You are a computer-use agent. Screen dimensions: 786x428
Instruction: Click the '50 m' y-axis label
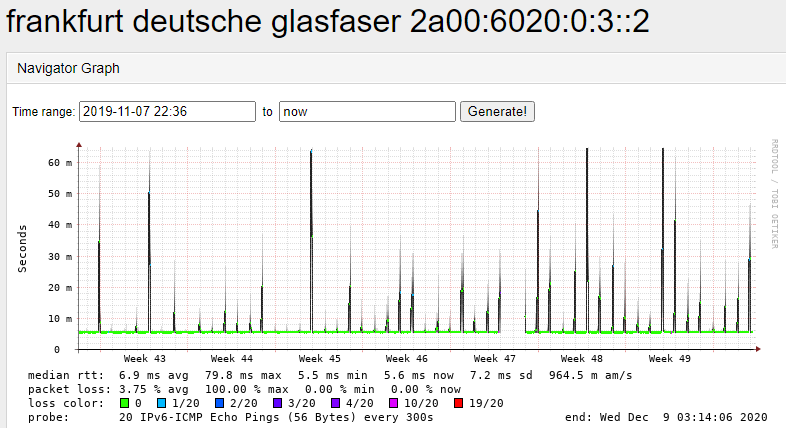(x=60, y=194)
